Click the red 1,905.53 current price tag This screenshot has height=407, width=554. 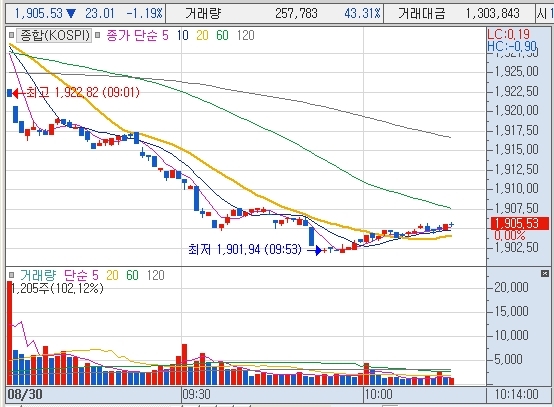pyautogui.click(x=520, y=224)
